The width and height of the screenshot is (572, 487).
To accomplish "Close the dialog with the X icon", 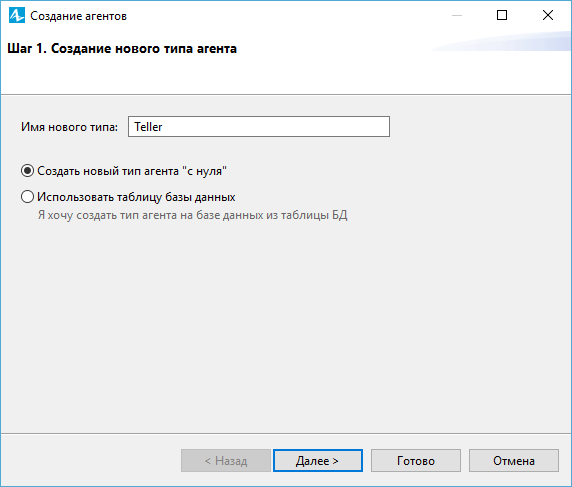I will click(548, 15).
